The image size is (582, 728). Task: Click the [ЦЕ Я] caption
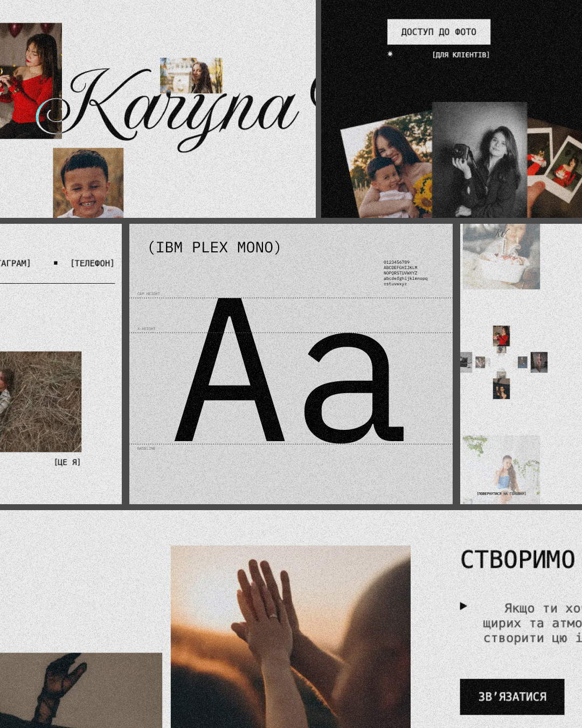67,462
